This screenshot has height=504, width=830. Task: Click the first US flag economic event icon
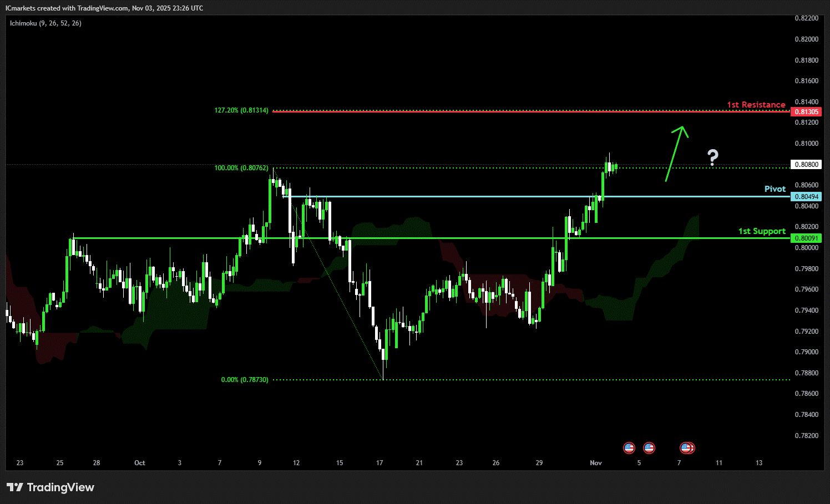tap(629, 447)
